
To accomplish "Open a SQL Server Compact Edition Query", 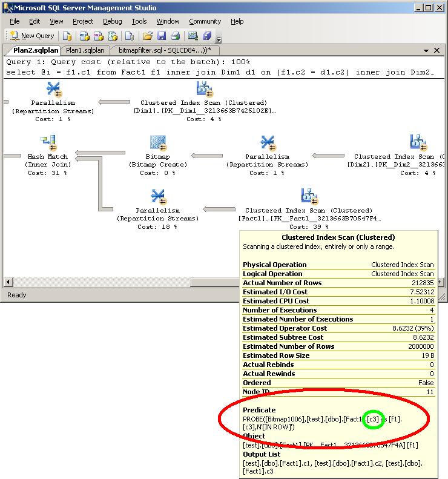I will tap(130, 36).
